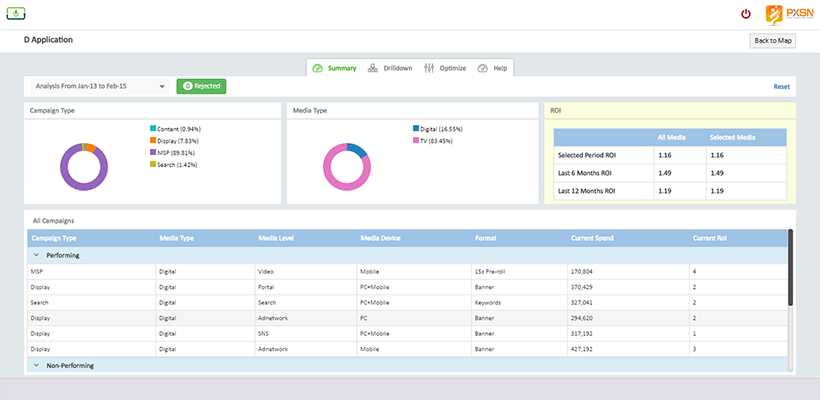Collapse the Non-Performing campaigns group
The image size is (820, 400).
37,366
